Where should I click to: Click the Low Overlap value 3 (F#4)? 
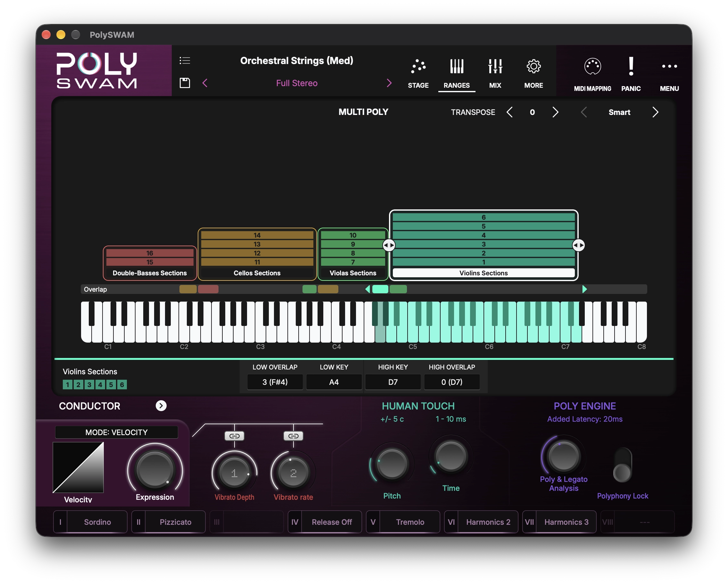tap(275, 382)
